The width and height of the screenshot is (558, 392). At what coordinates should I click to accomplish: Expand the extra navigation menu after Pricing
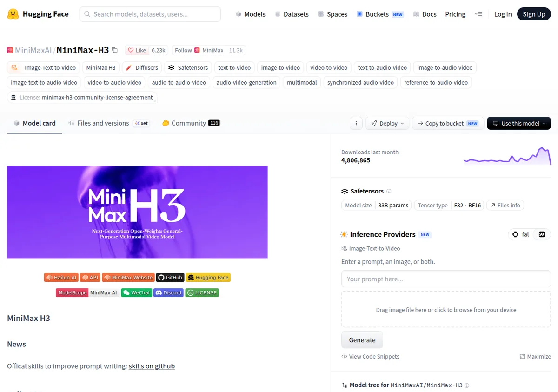tap(478, 14)
